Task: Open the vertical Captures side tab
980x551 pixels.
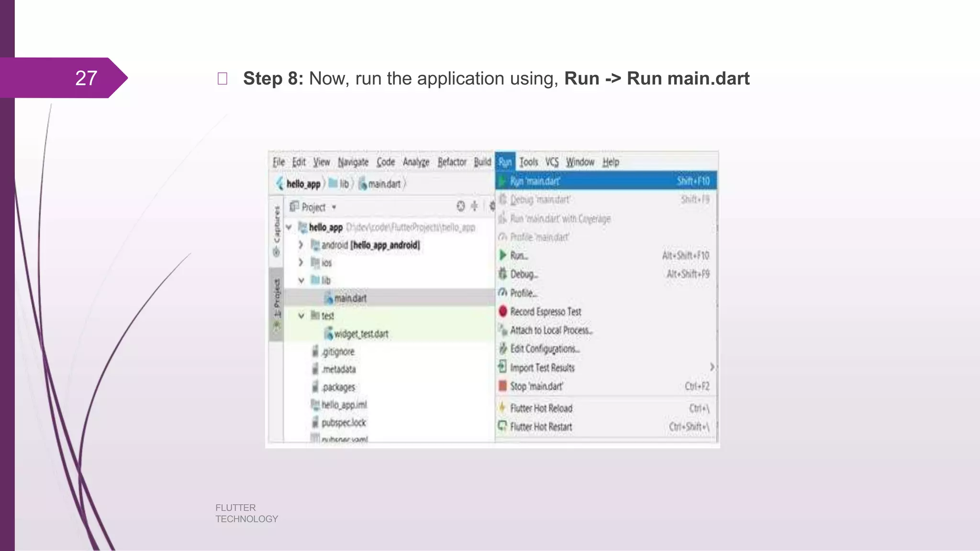Action: click(277, 230)
